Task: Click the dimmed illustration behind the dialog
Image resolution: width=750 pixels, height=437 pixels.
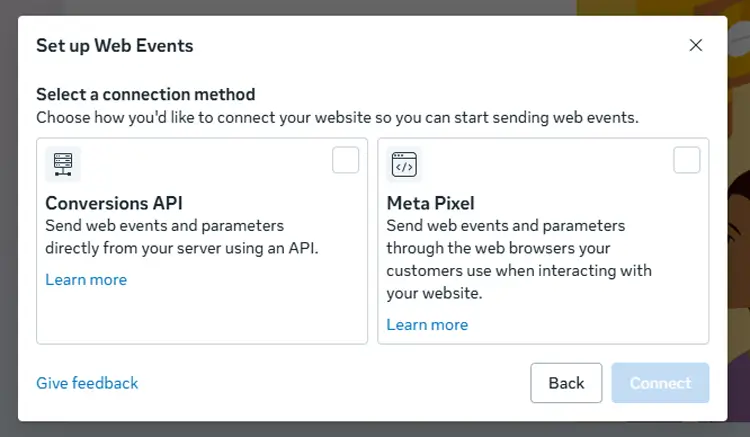Action: coord(739,215)
